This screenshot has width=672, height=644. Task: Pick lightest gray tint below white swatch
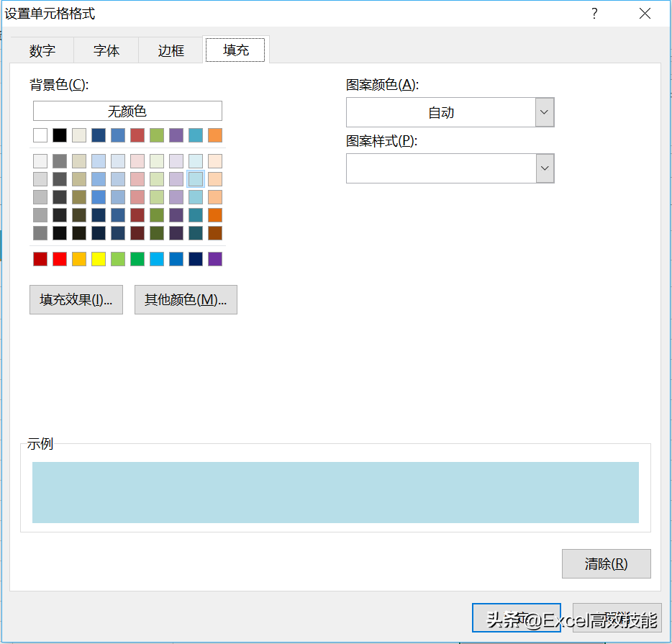(40, 161)
